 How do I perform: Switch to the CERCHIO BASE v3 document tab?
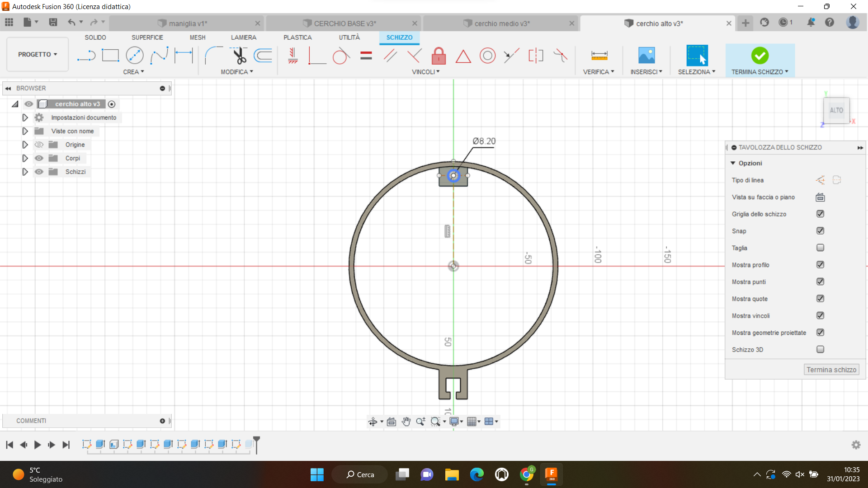click(344, 23)
